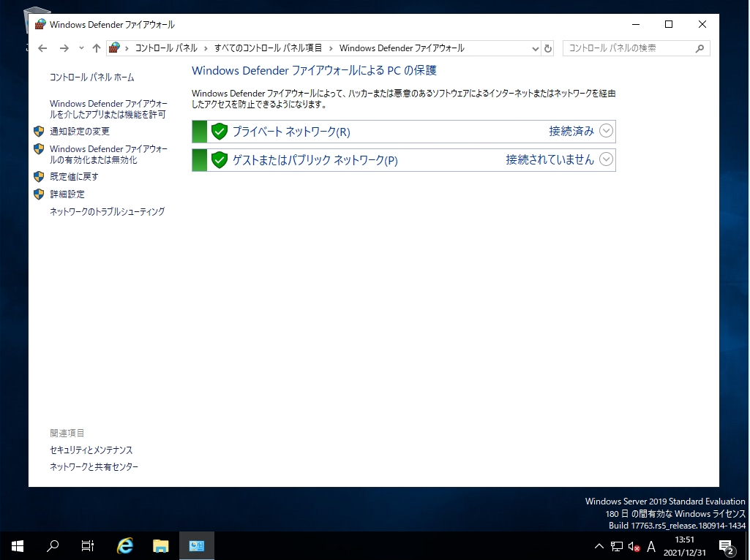
Task: Click shield icon beside 詳細設定
Action: tap(39, 194)
